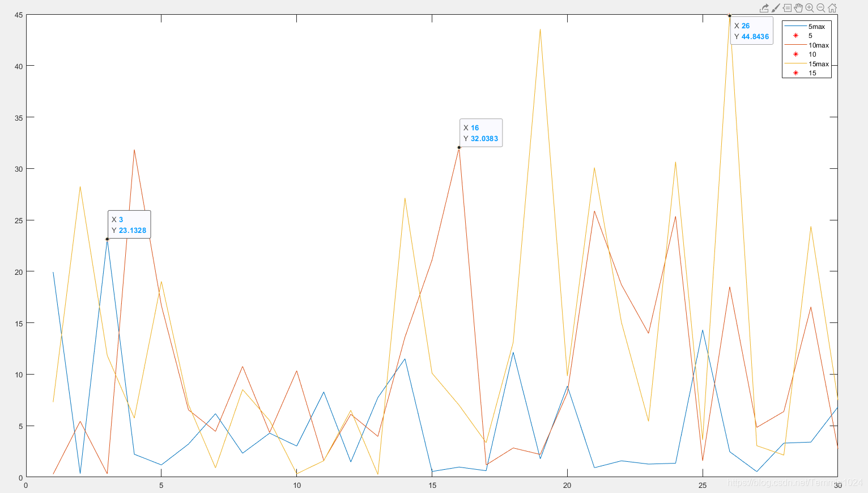Viewport: 868px width, 493px height.
Task: Select the Pan hand tool
Action: coord(798,8)
